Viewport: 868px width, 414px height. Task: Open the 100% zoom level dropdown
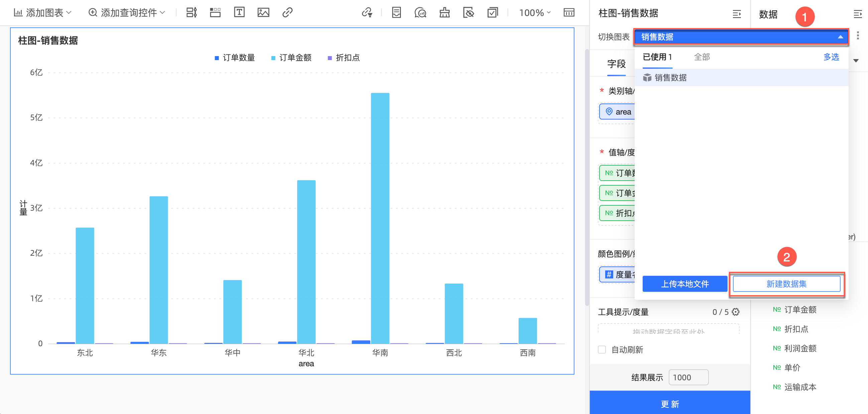tap(534, 13)
